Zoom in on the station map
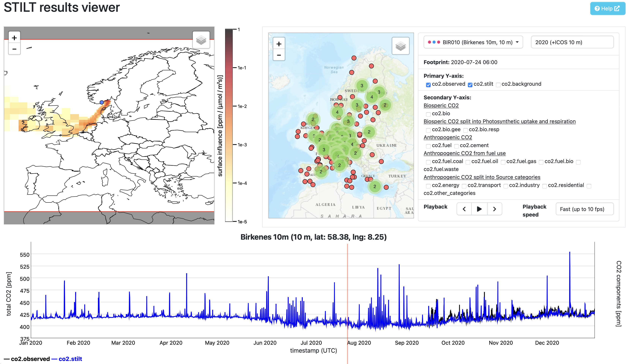 (279, 44)
